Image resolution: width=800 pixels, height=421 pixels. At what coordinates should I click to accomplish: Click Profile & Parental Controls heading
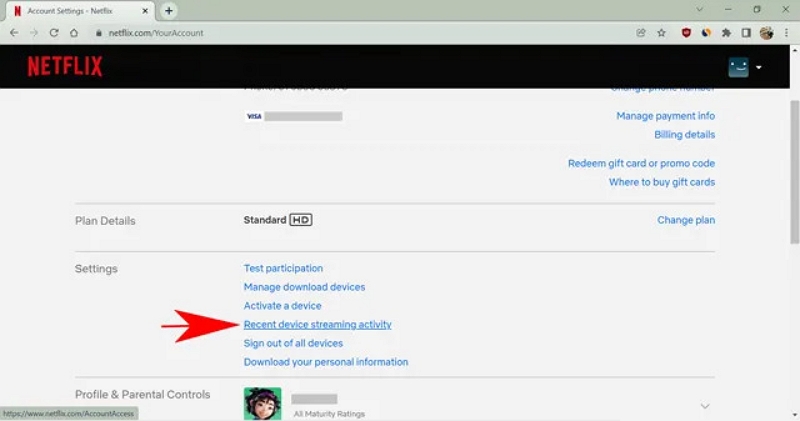(x=142, y=394)
